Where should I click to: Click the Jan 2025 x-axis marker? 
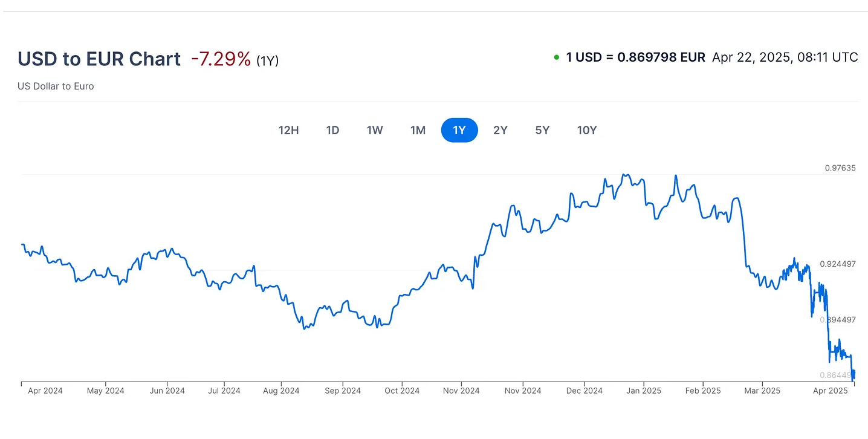click(644, 391)
